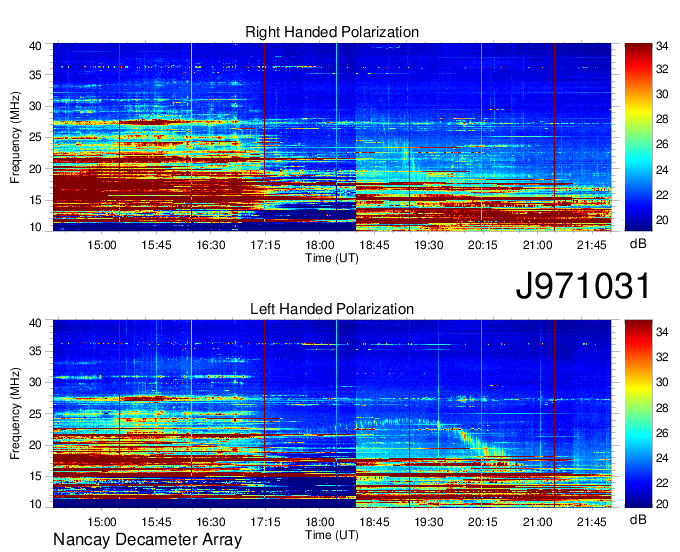Image resolution: width=680 pixels, height=552 pixels.
Task: Click the "32" value on Left Handed color scale
Action: pyautogui.click(x=662, y=357)
